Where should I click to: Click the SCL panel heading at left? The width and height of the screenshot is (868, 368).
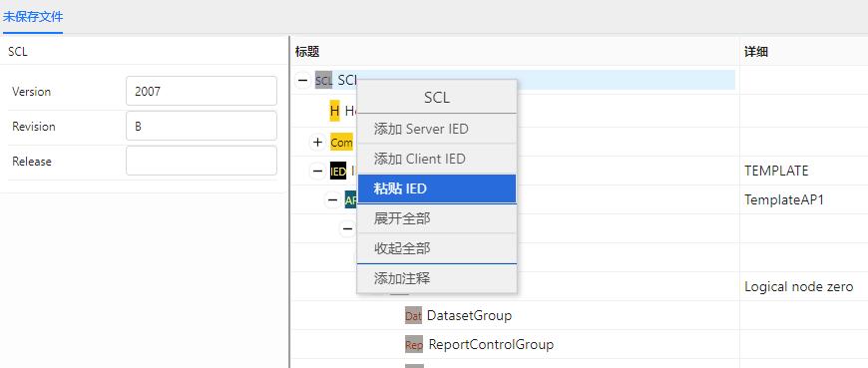tap(18, 52)
